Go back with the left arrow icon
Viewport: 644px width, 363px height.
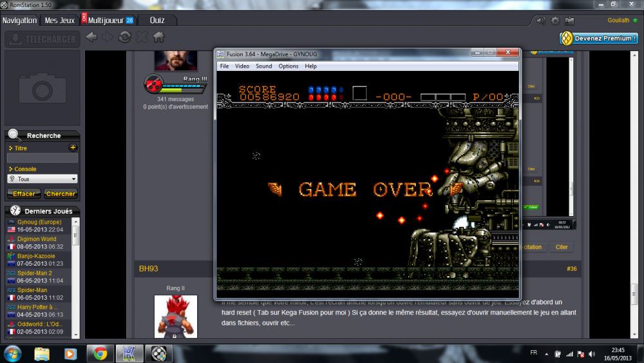(91, 37)
